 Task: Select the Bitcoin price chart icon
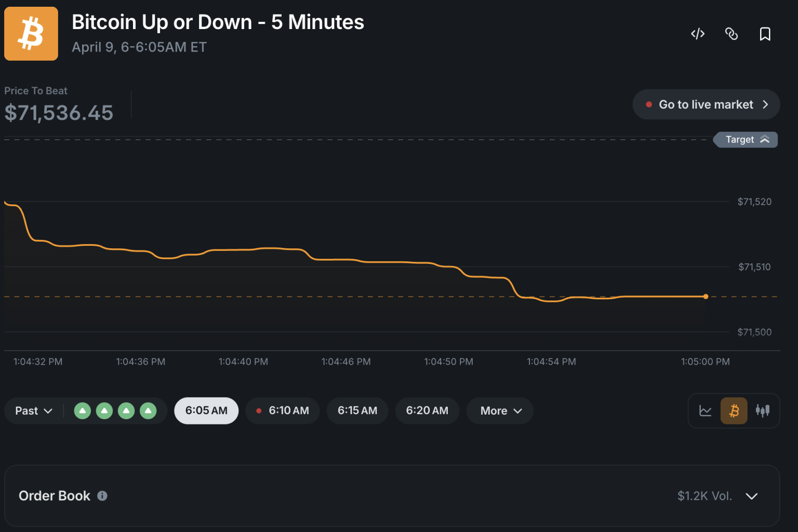(x=734, y=410)
